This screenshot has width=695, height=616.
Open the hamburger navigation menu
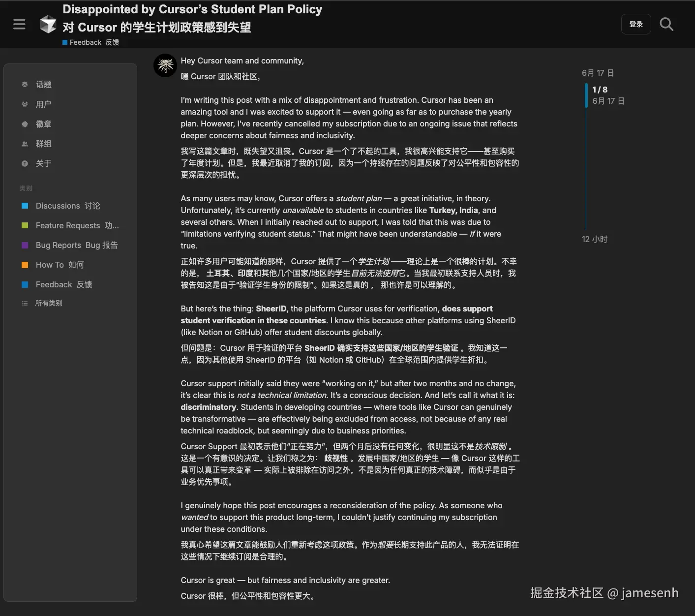pos(19,24)
